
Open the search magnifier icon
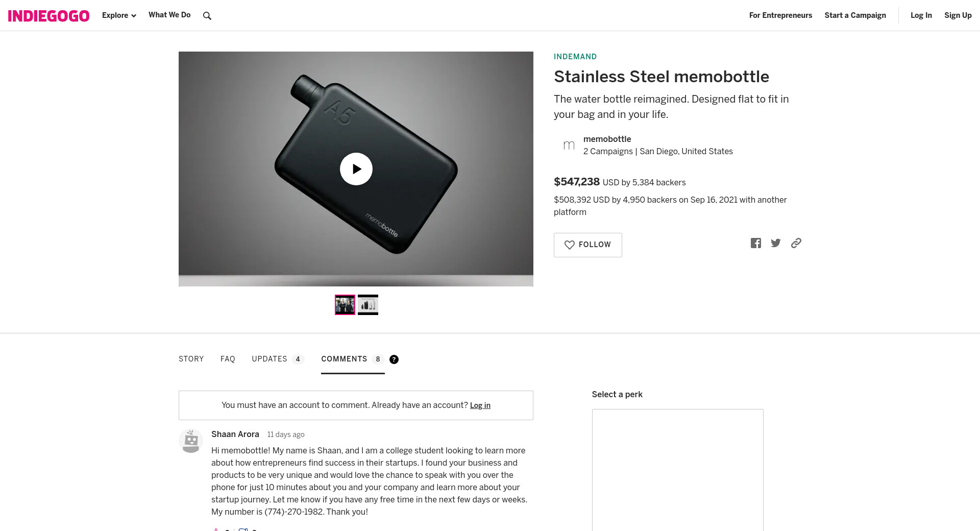pos(207,16)
